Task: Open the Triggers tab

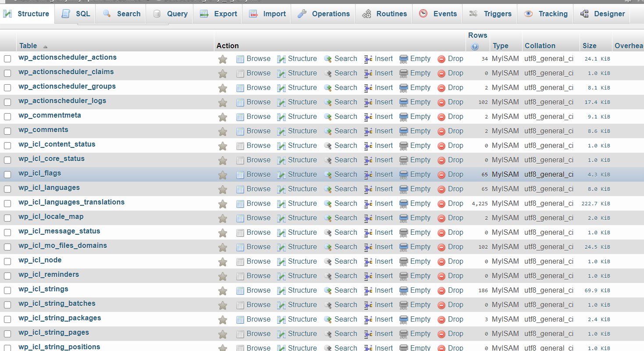Action: [490, 14]
